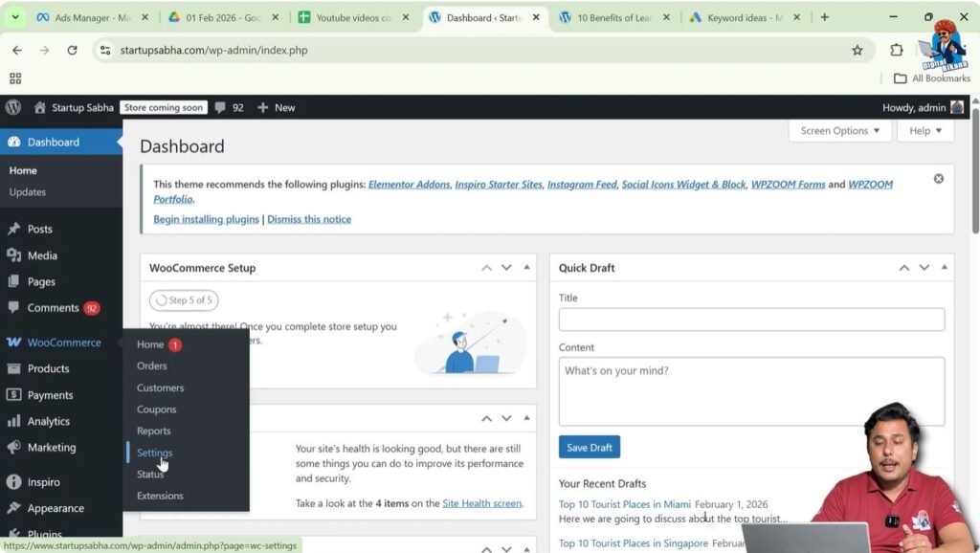
Task: Open the Help dropdown
Action: point(924,130)
